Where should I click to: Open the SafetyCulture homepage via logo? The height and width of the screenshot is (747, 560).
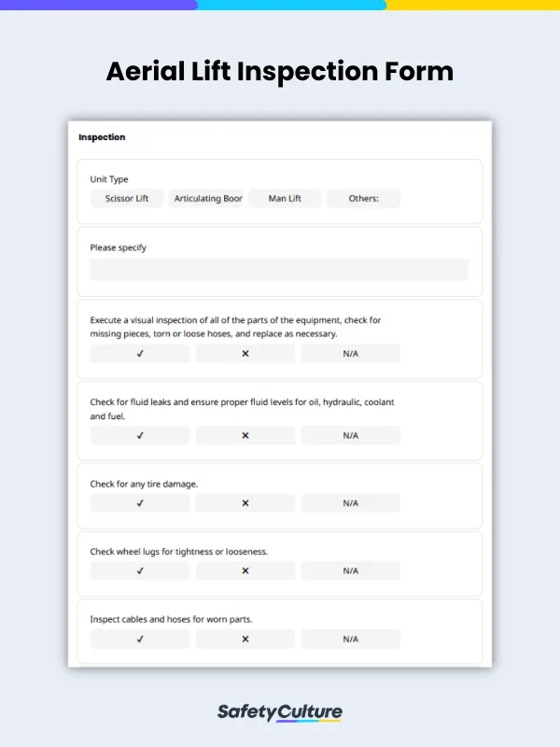[279, 711]
